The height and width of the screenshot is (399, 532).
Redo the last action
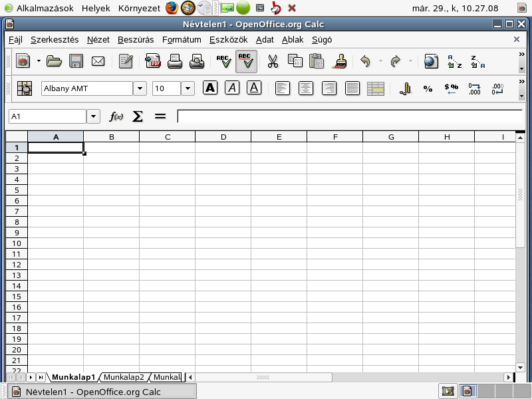(396, 61)
